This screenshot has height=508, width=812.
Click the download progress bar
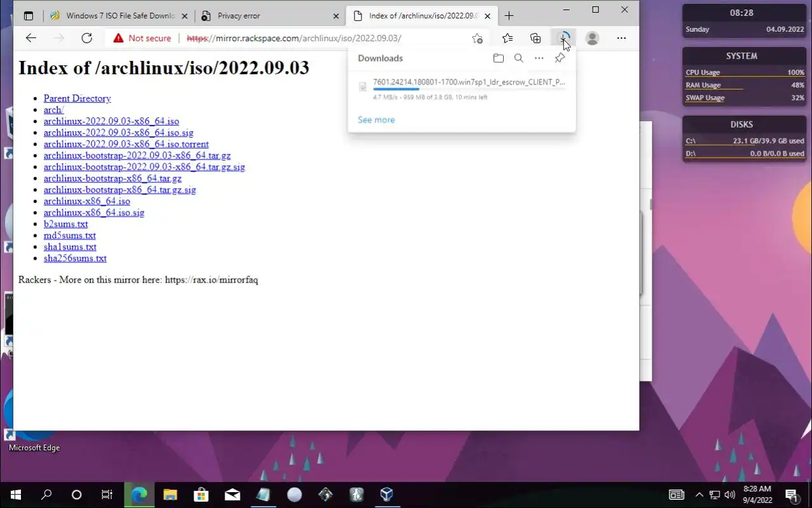coord(469,90)
